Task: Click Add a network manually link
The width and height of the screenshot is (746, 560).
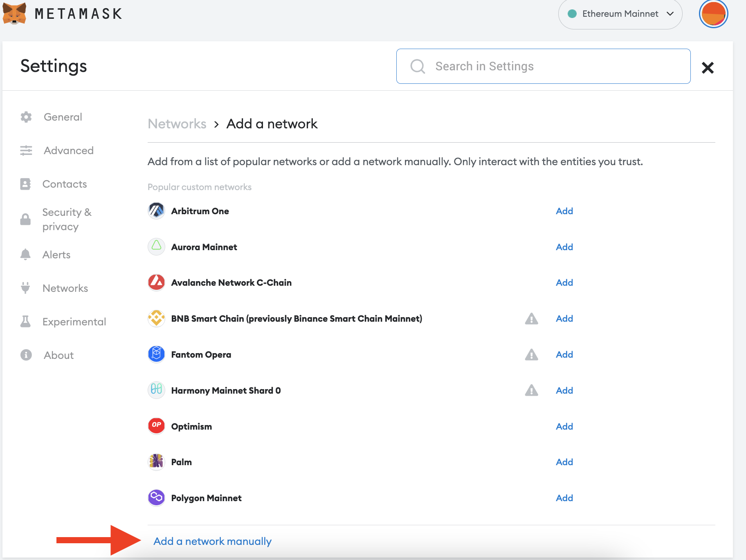Action: (x=212, y=541)
